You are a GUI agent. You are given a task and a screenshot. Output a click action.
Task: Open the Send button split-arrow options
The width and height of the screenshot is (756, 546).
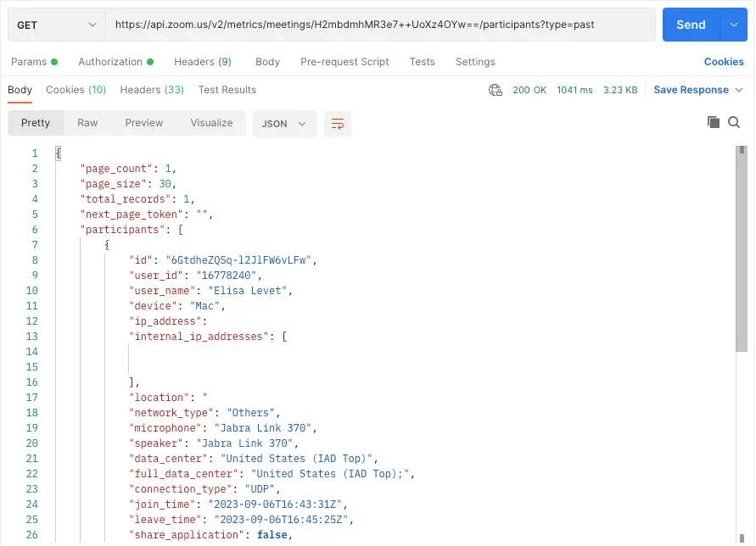[734, 25]
